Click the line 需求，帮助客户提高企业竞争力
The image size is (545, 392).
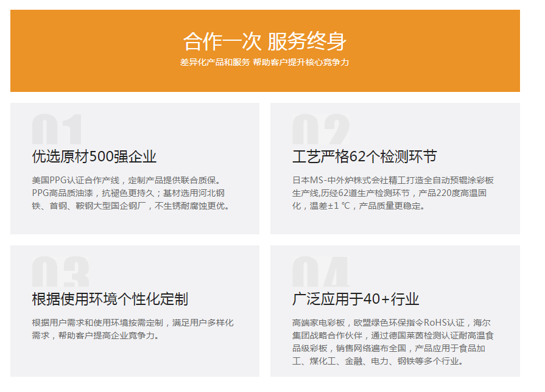(x=96, y=335)
